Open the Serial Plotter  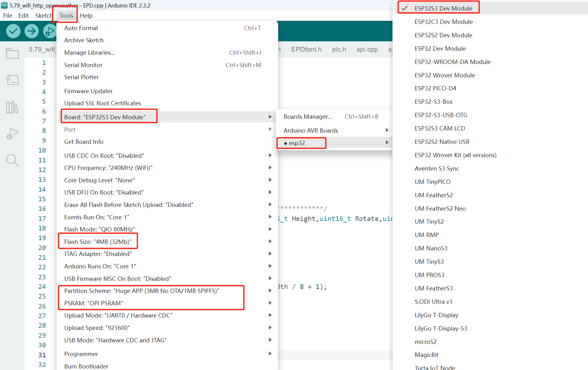click(167, 77)
